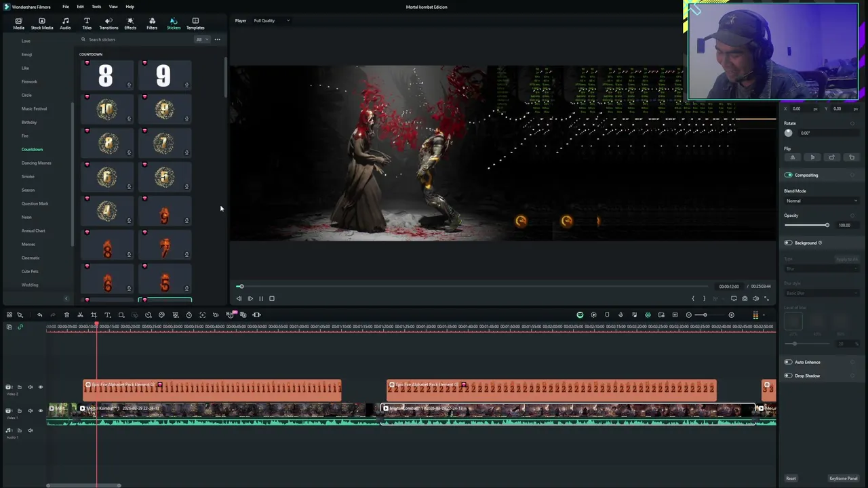Select the white number 8 countdown sticker
Image resolution: width=868 pixels, height=488 pixels.
[x=106, y=75]
